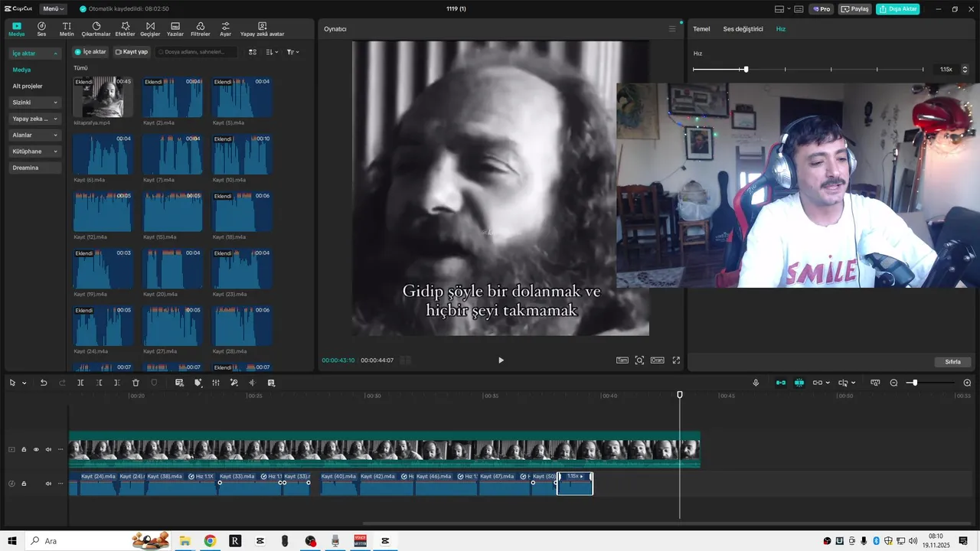Click the split clip tool

coord(80,383)
